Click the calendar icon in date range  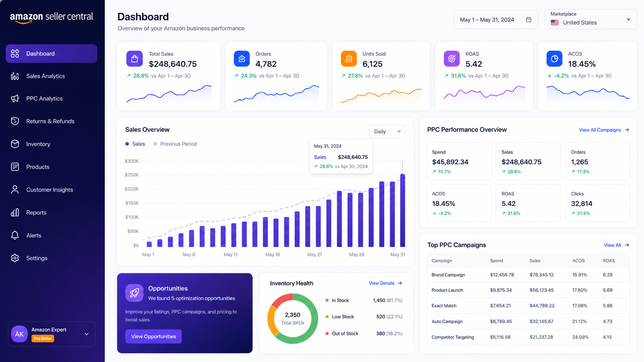tap(528, 20)
